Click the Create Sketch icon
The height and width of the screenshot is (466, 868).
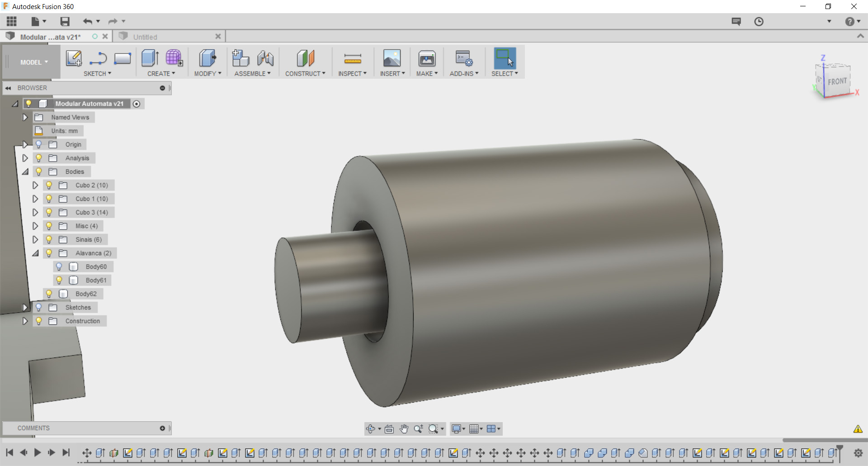74,58
